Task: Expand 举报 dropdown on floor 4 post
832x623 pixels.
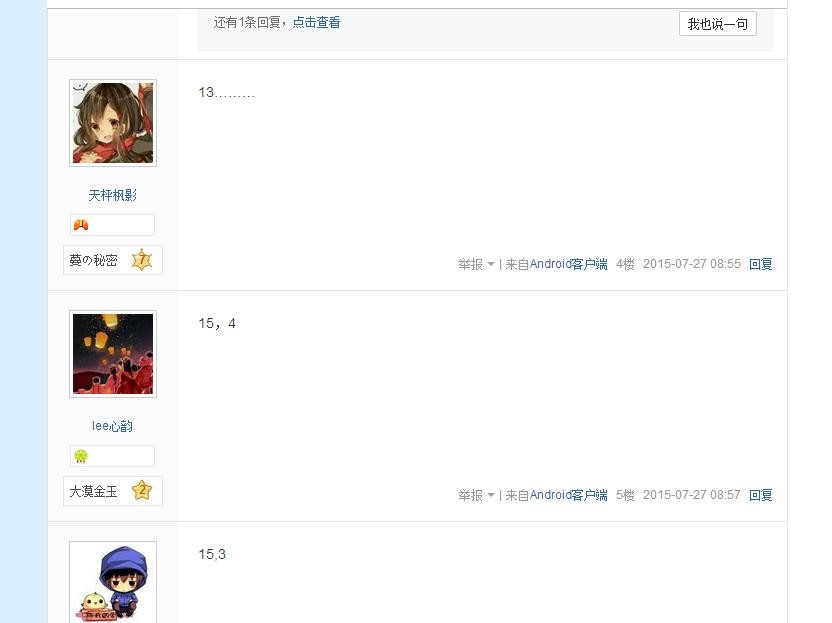Action: click(x=491, y=264)
